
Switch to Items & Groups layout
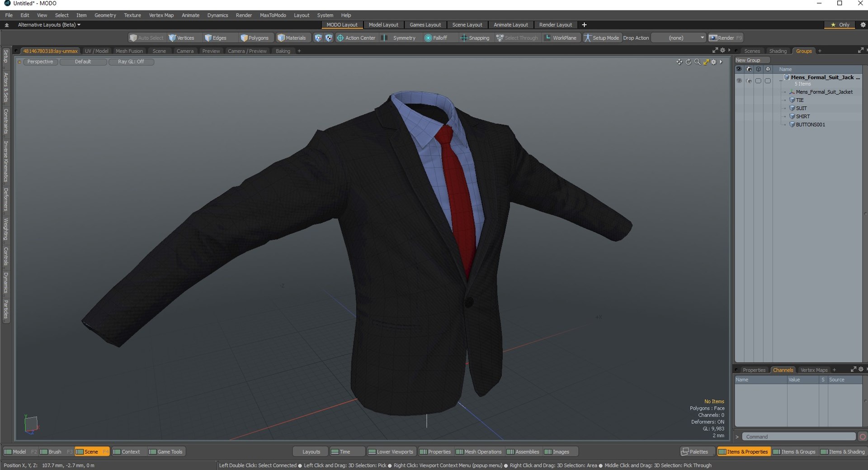(794, 452)
